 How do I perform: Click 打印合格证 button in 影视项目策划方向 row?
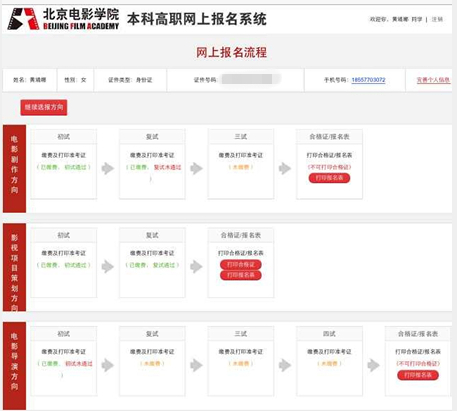click(x=241, y=265)
